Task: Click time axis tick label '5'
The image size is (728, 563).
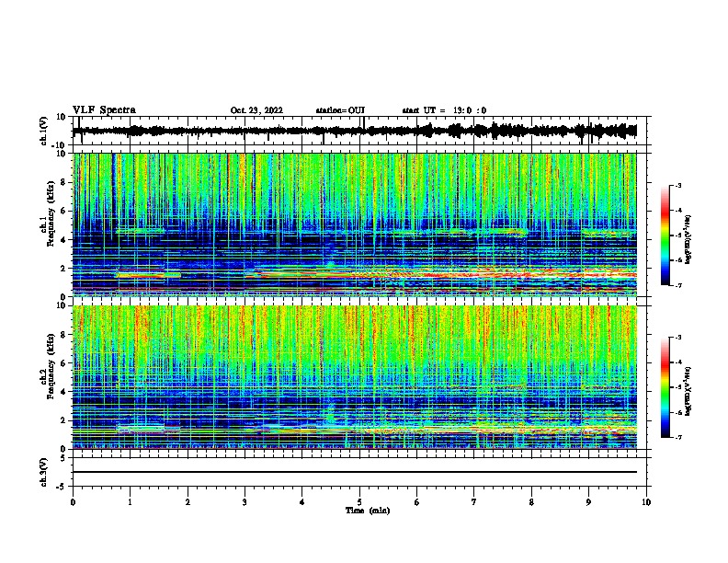Action: tap(359, 502)
